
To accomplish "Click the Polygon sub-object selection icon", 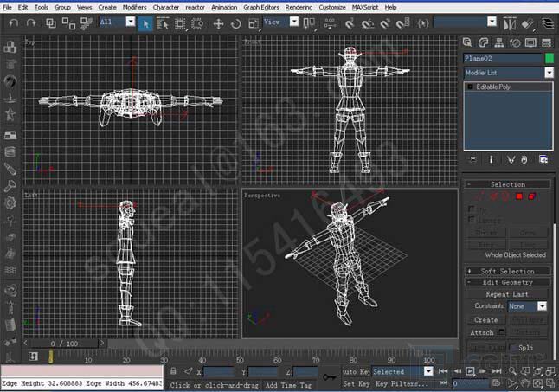I will point(519,196).
